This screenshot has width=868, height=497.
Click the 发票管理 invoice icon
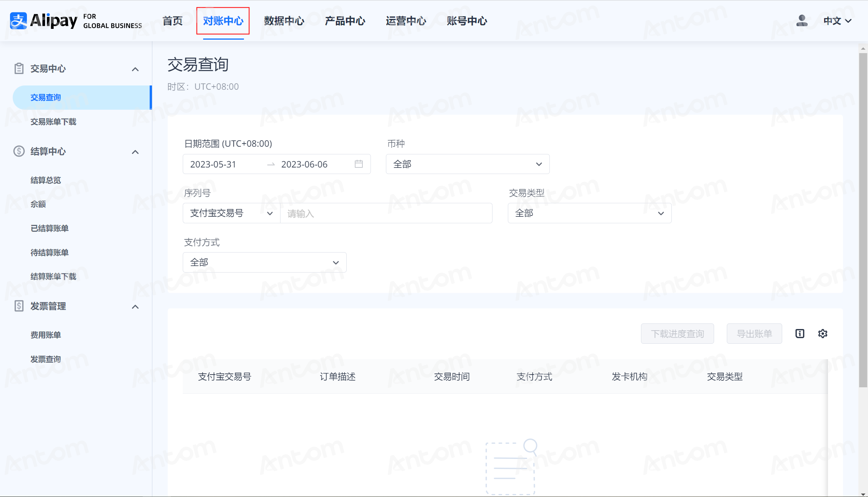pos(19,306)
